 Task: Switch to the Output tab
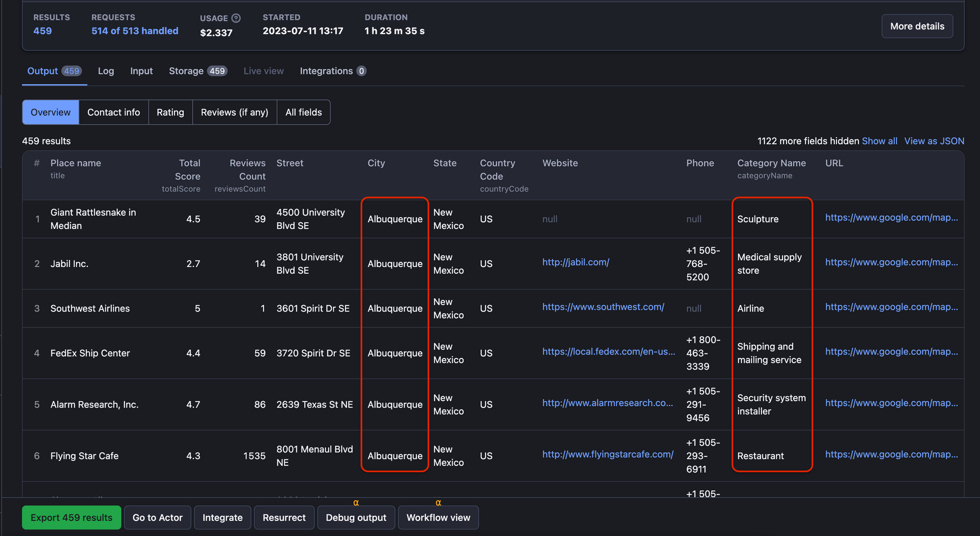tap(54, 71)
